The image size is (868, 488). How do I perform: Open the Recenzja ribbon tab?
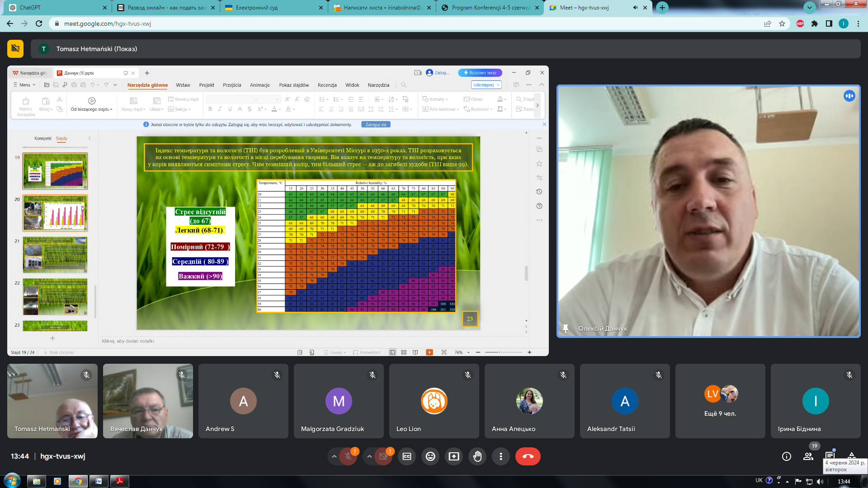[327, 85]
